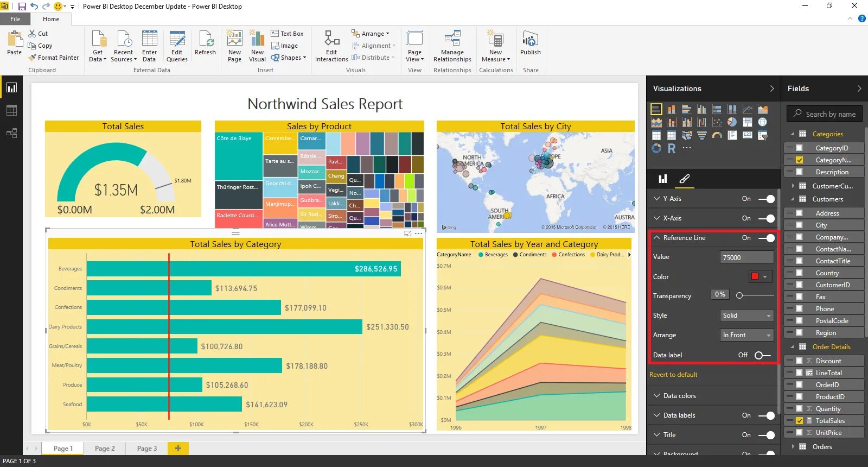The image size is (868, 467).
Task: Turn off the X-Axis toggle
Action: click(x=766, y=218)
